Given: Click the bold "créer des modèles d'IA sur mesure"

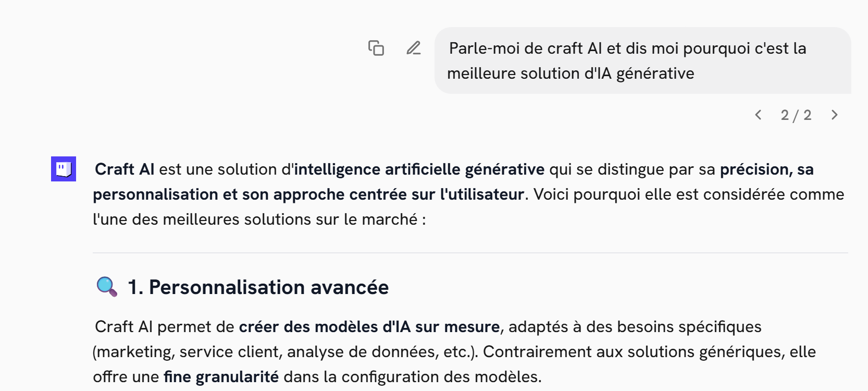Looking at the screenshot, I should pyautogui.click(x=369, y=327).
